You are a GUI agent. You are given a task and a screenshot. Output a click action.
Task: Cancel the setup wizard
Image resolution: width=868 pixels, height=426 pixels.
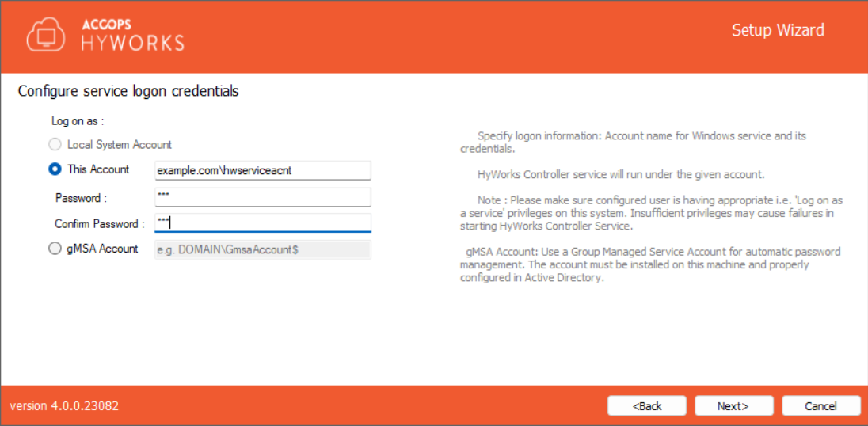point(820,406)
